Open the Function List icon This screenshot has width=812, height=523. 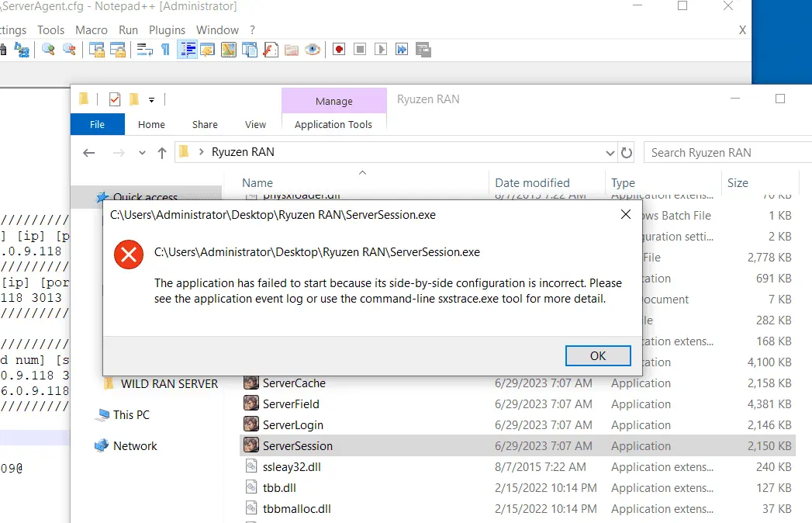pyautogui.click(x=271, y=50)
